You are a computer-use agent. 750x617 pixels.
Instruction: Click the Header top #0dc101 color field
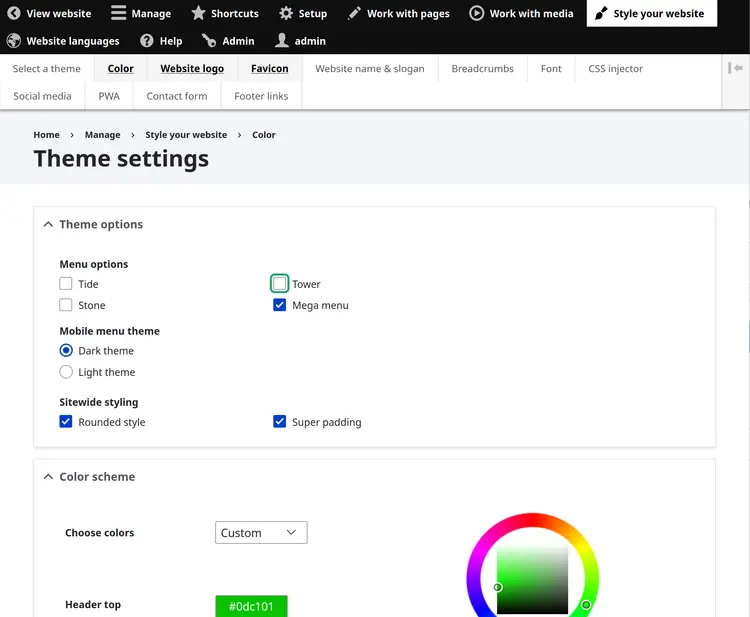tap(252, 606)
